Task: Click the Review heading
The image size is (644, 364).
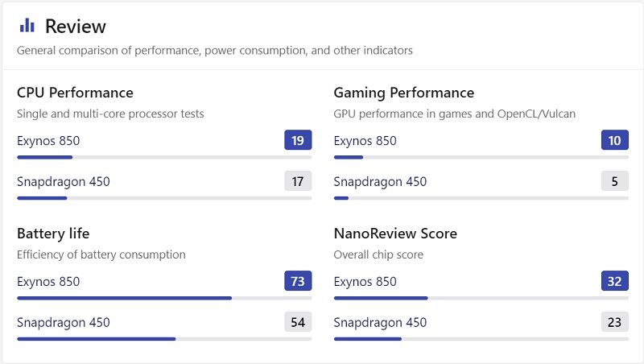Action: click(76, 27)
